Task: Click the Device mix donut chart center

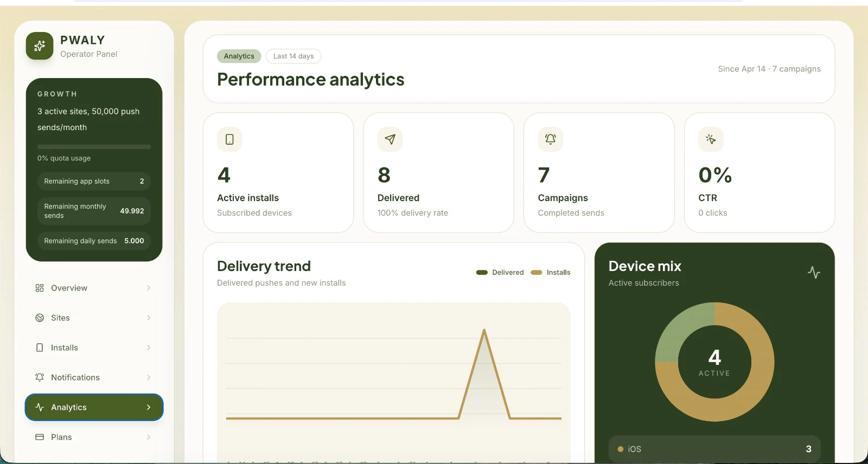Action: pyautogui.click(x=714, y=362)
